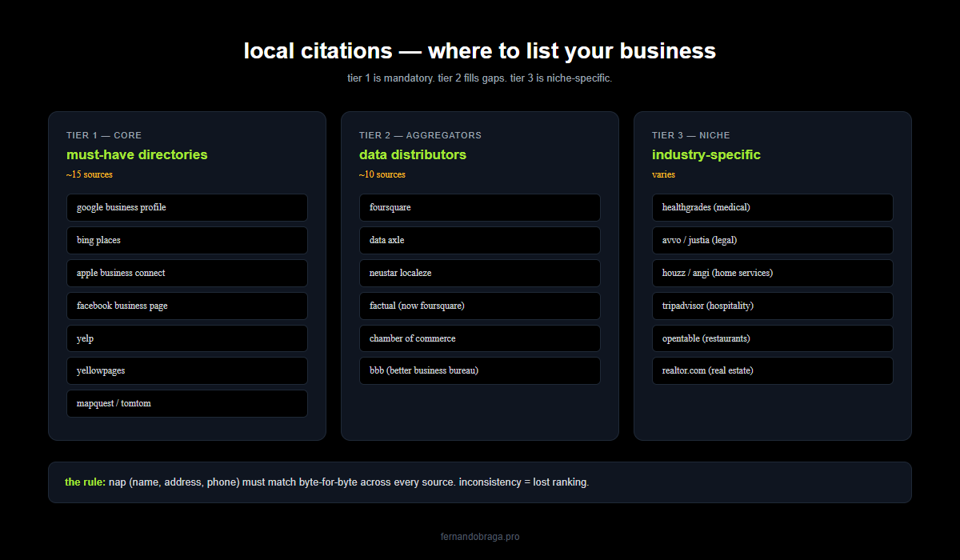Click 'mapquest / tomtom' row
The width and height of the screenshot is (960, 560).
(187, 403)
